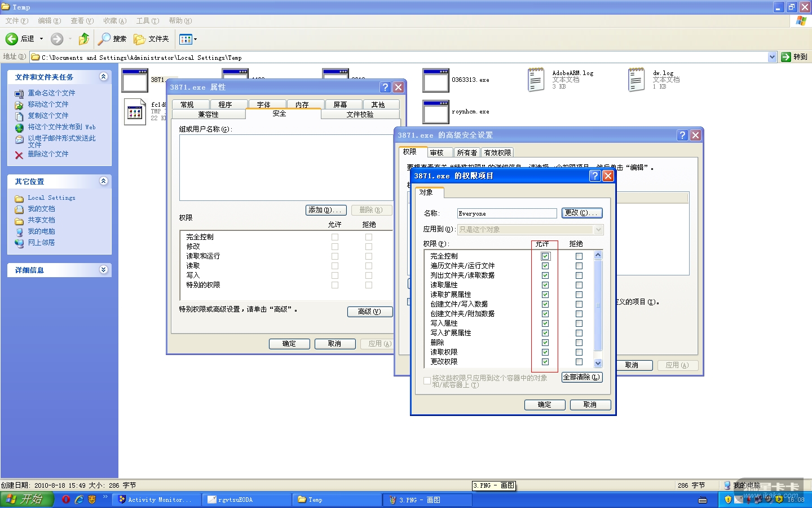Click the email envelope icon for 以电子邮件形式发送此文件
Screen dimensions: 812x508
coord(19,139)
